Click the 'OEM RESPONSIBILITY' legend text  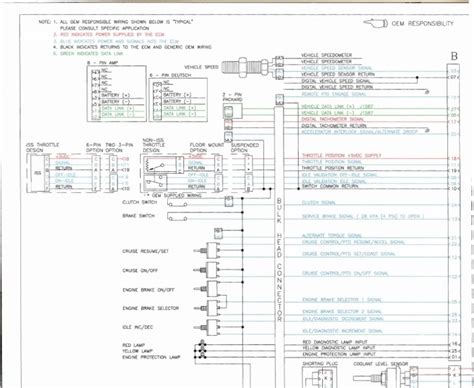tap(422, 23)
